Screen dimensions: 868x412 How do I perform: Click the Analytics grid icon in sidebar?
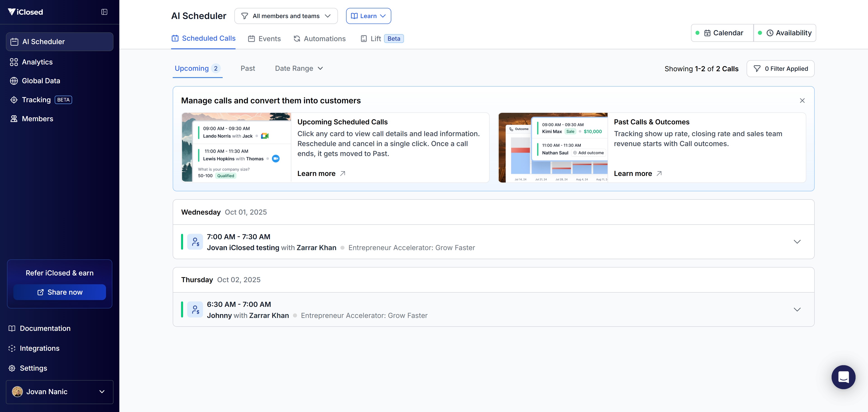14,62
